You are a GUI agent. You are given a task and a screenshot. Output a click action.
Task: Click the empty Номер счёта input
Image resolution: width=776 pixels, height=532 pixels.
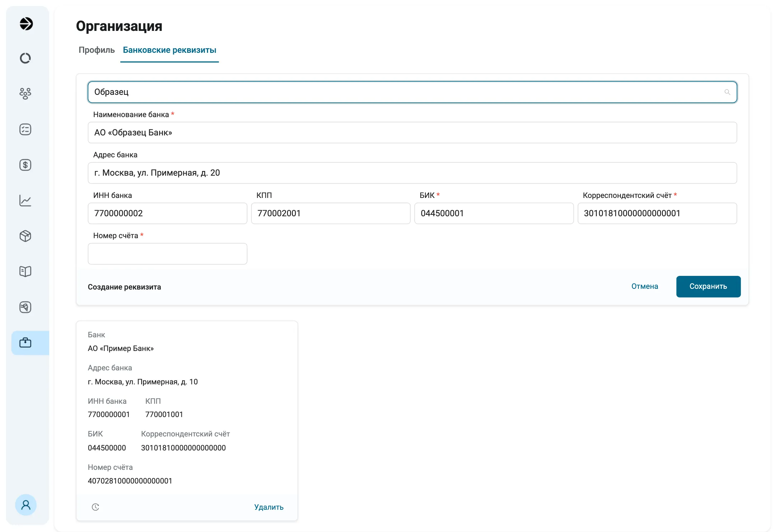click(167, 254)
